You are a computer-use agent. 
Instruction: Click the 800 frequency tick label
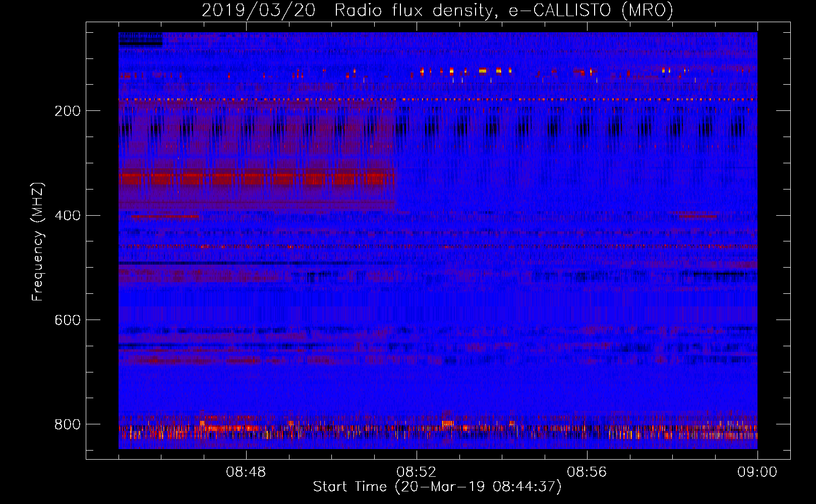[x=68, y=424]
